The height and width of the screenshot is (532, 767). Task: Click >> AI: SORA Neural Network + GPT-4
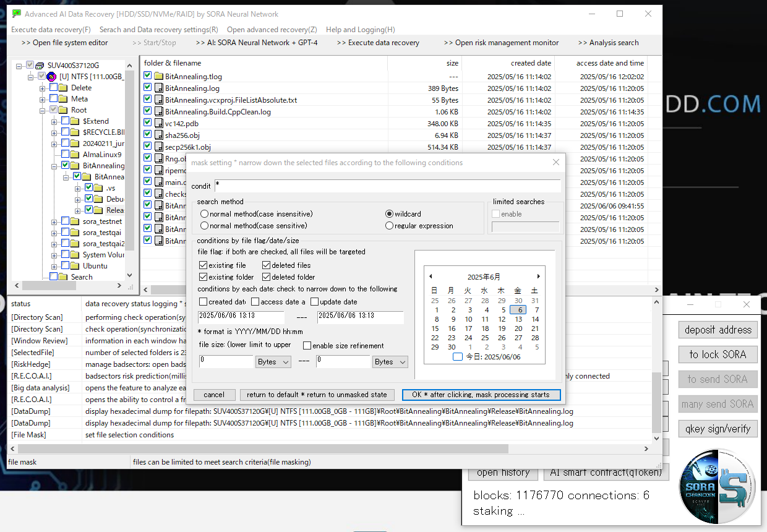(x=257, y=43)
